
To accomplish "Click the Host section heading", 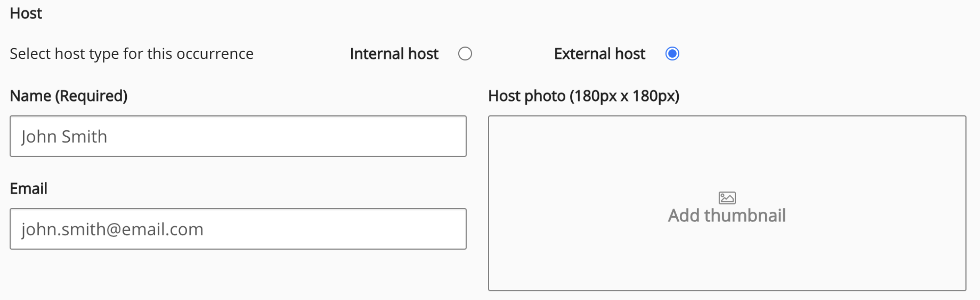I will point(26,14).
